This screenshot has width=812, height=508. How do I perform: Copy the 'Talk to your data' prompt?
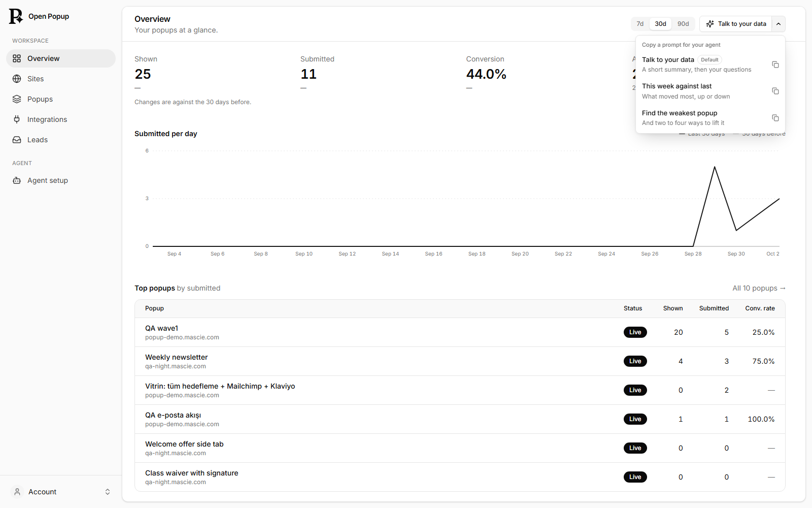[775, 65]
